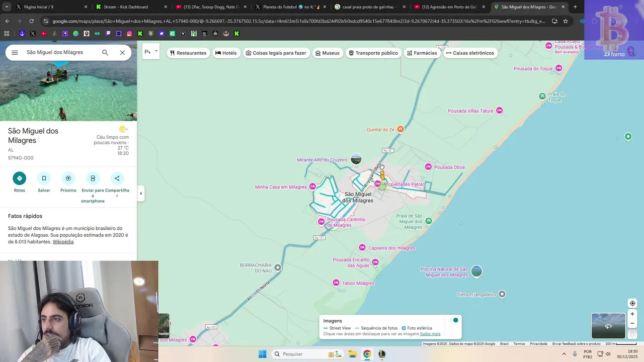The height and width of the screenshot is (362, 644).
Task: Click the Minha Casa em Milagres marker
Action: (x=312, y=187)
